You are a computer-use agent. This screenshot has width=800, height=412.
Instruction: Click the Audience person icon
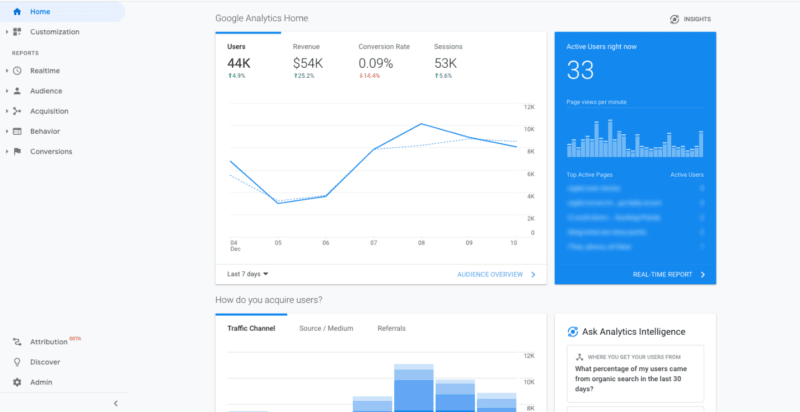[x=17, y=91]
